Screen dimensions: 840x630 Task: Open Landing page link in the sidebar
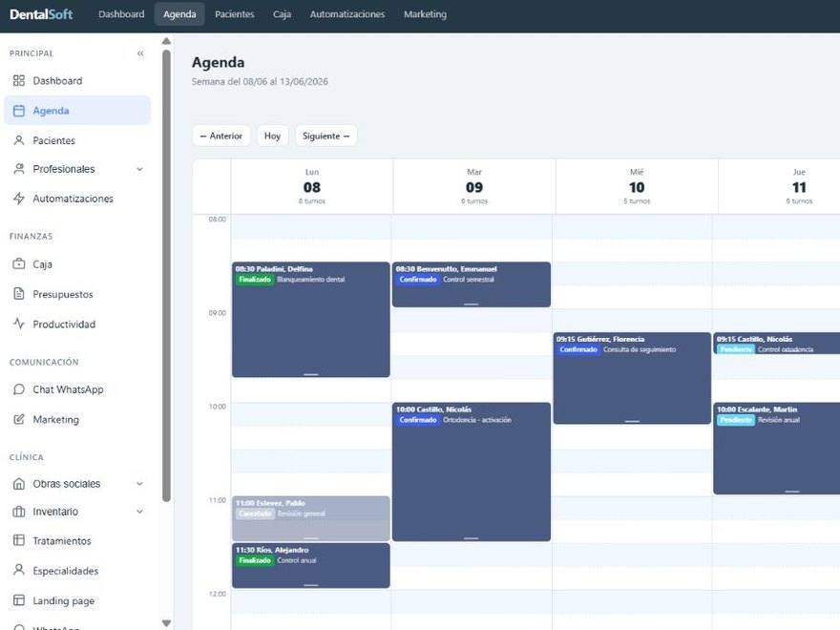tap(77, 600)
